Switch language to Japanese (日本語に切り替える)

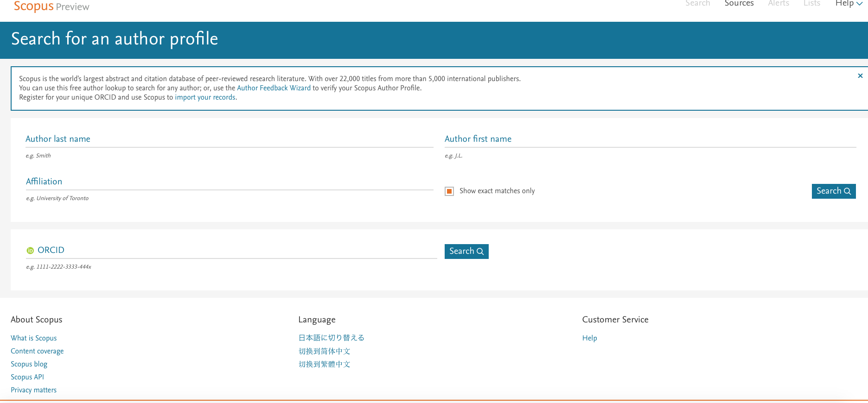click(332, 338)
